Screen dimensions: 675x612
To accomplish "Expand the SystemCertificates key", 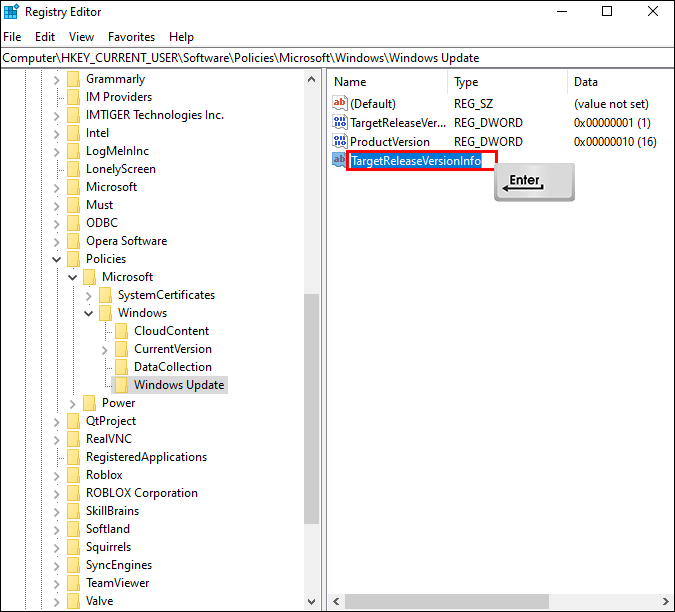I will coord(89,296).
